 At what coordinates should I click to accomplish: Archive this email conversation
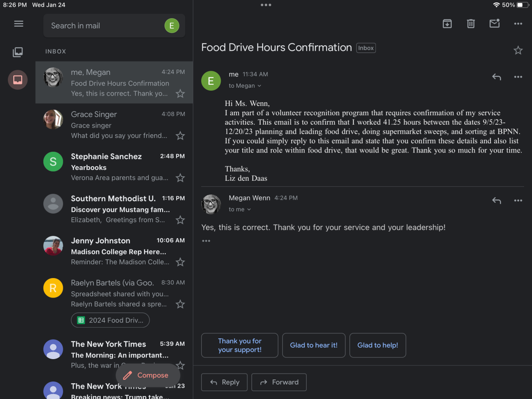[x=447, y=24]
